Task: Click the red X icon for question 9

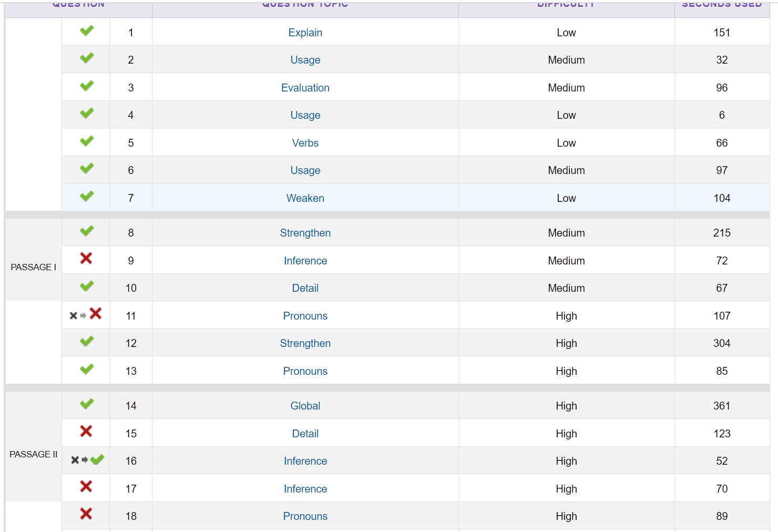Action: (x=86, y=258)
